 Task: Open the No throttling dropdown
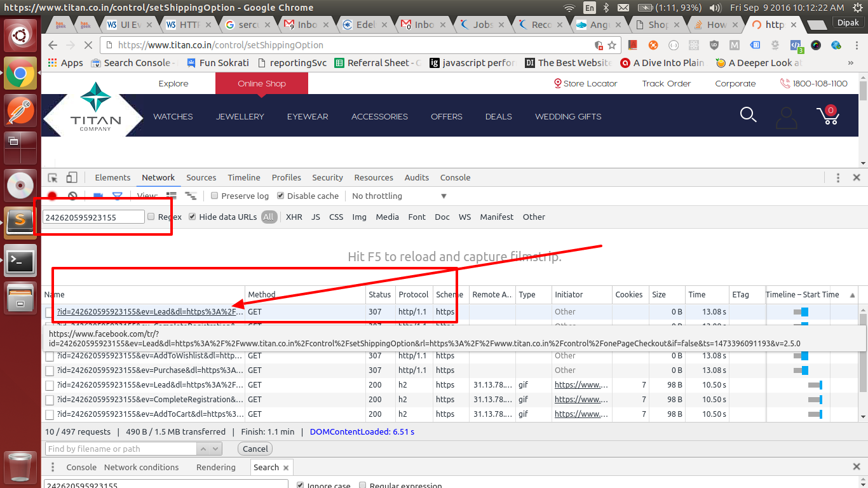[400, 196]
